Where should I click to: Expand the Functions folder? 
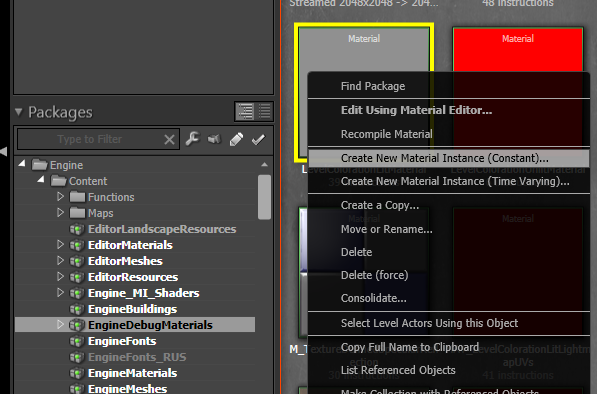coord(60,196)
